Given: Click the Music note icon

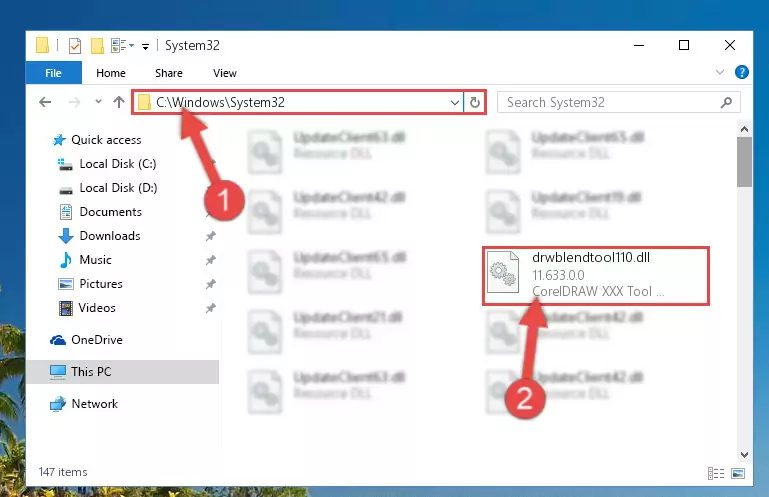Looking at the screenshot, I should click(65, 260).
